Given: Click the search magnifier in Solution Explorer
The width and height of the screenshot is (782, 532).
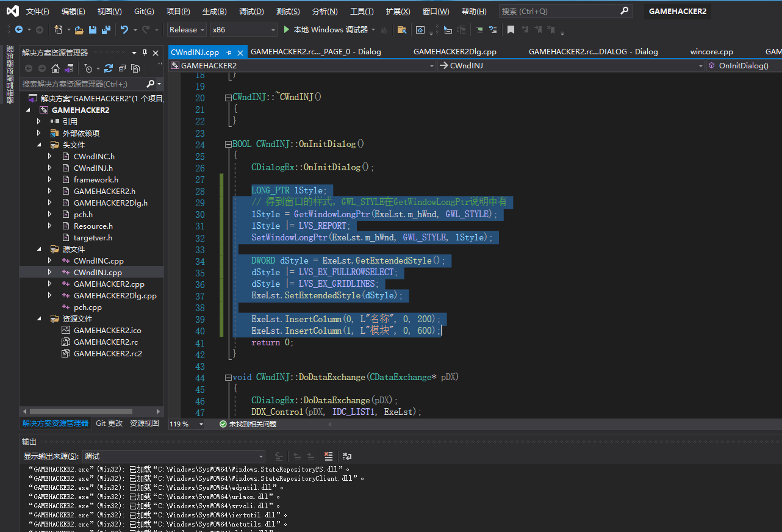Looking at the screenshot, I should click(x=151, y=84).
